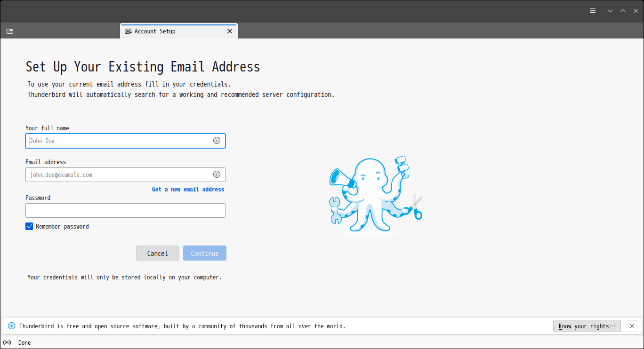Click the Know your rights button
This screenshot has width=644, height=349.
(587, 326)
